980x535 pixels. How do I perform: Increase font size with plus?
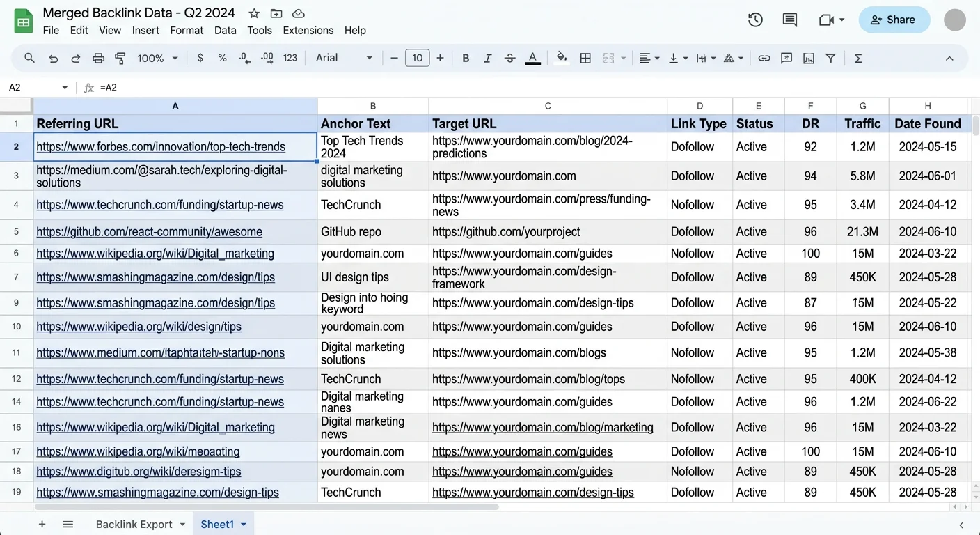point(440,59)
